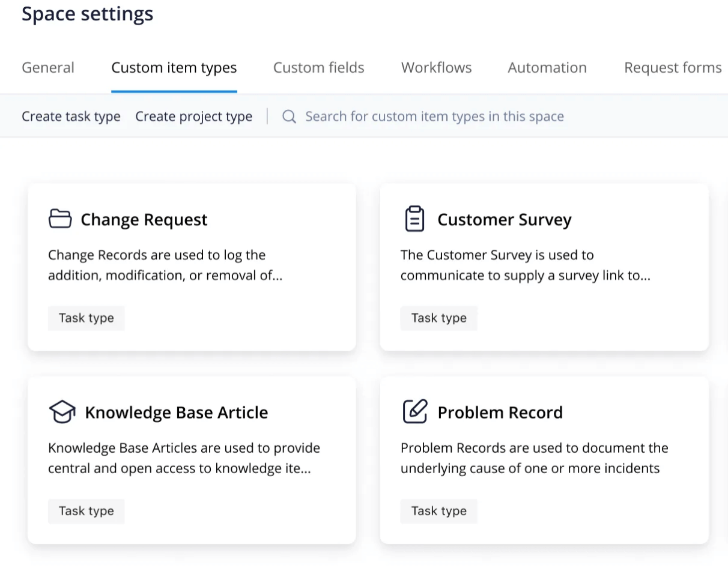Open the Change Request item type title

pyautogui.click(x=144, y=220)
